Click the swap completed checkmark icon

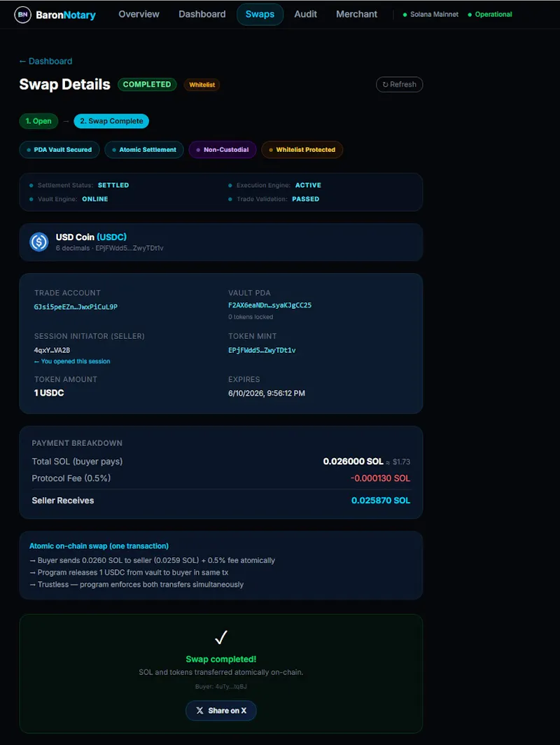point(221,637)
